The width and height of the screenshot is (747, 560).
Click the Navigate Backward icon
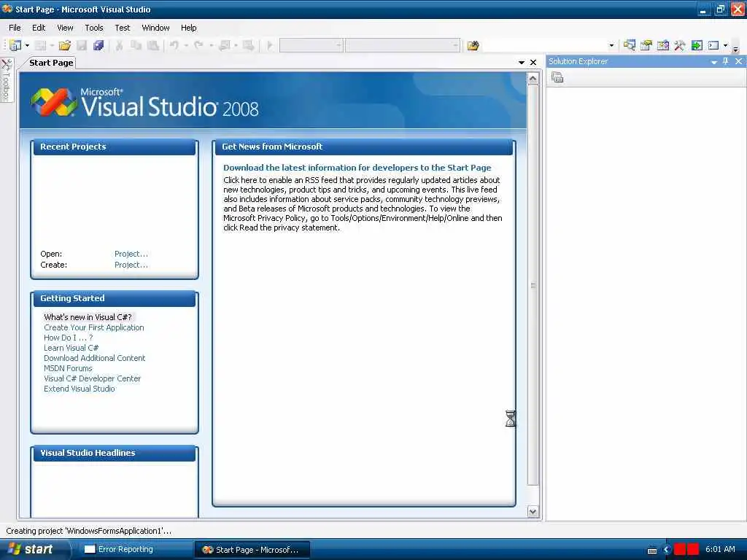[225, 46]
